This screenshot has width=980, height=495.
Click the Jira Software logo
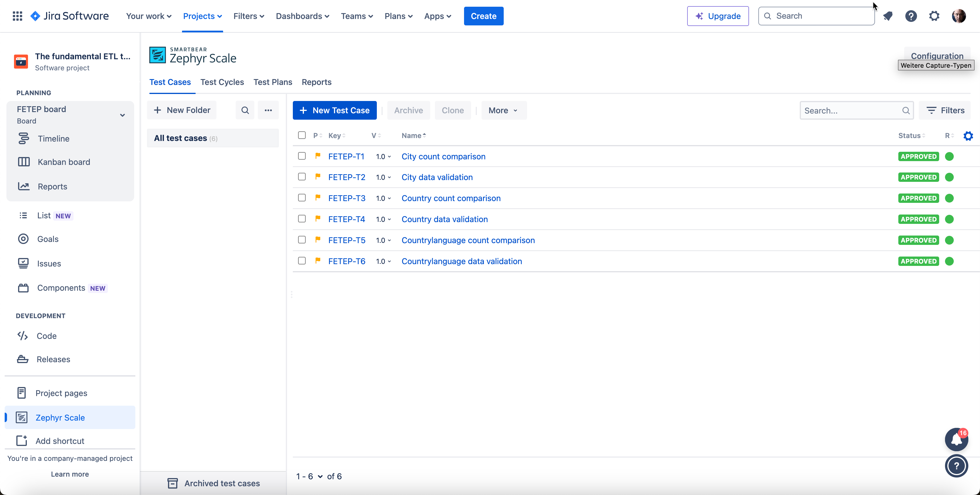click(70, 16)
